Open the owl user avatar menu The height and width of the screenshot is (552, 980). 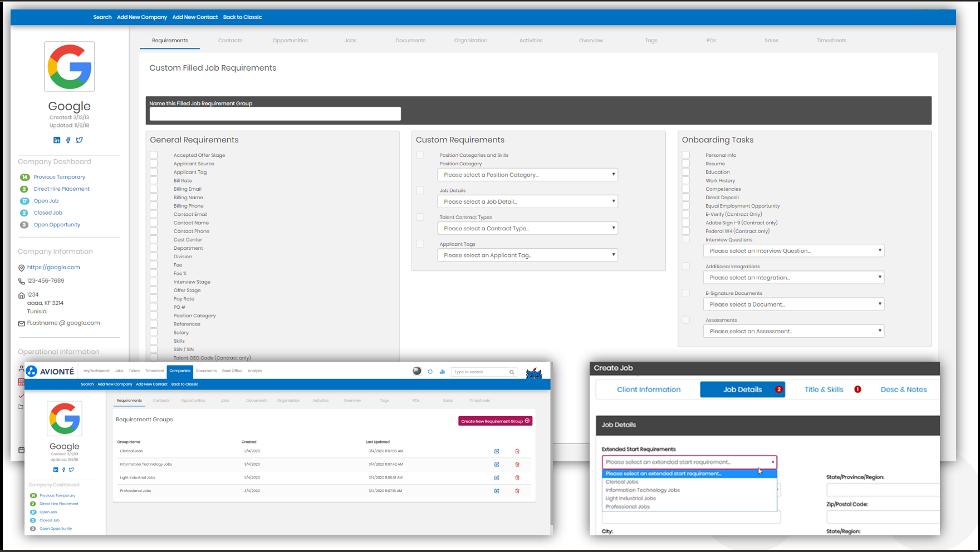tap(533, 373)
